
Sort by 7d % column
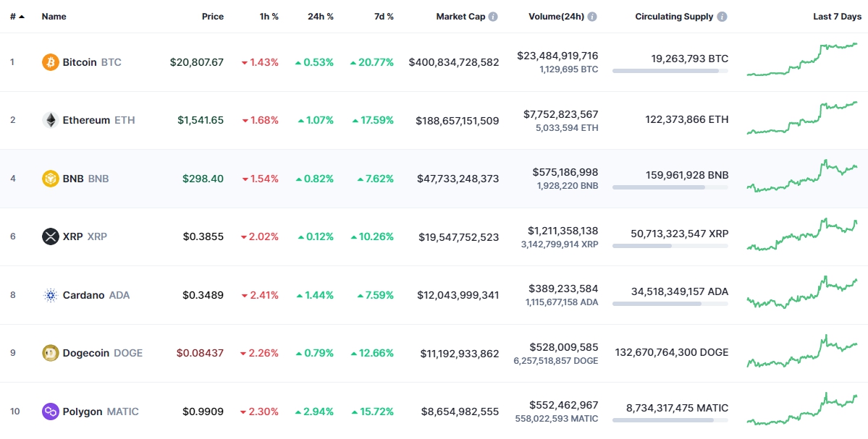pyautogui.click(x=383, y=17)
